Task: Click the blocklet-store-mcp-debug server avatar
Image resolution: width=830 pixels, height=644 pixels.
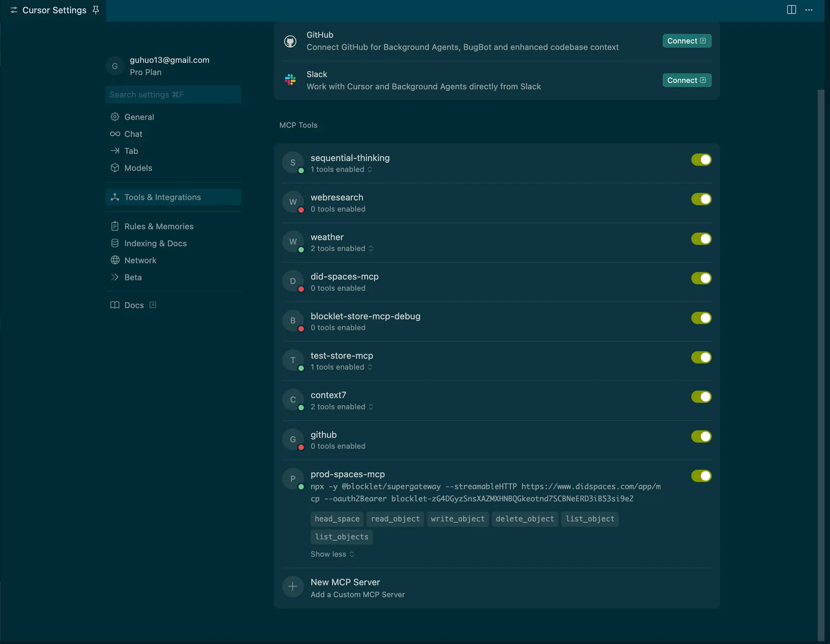Action: tap(293, 320)
